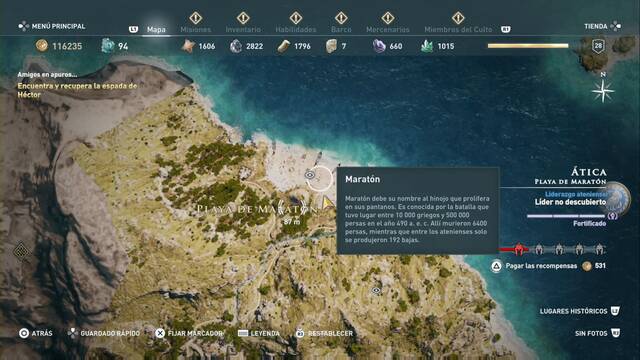Open the Tienda store
The height and width of the screenshot is (360, 640).
(602, 26)
